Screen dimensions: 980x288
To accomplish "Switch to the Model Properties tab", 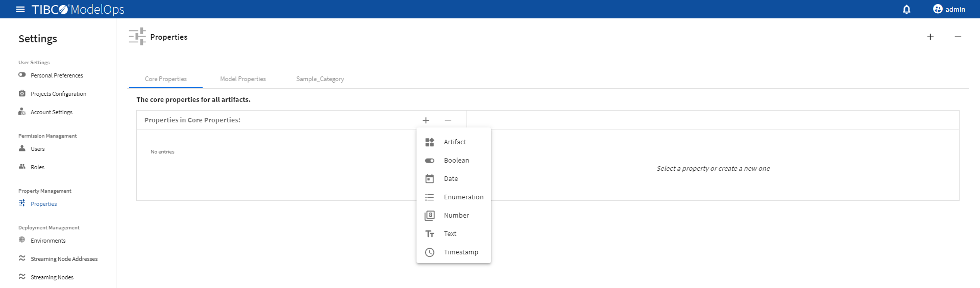I will click(x=243, y=79).
